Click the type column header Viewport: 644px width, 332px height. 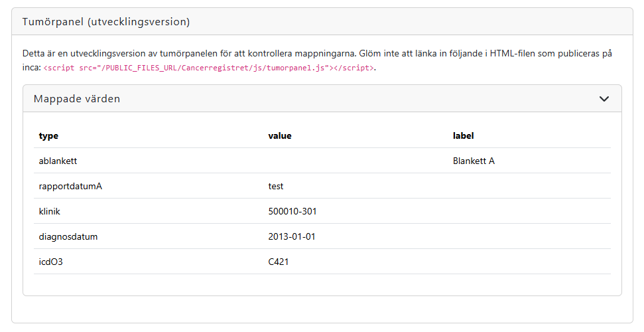click(x=48, y=136)
